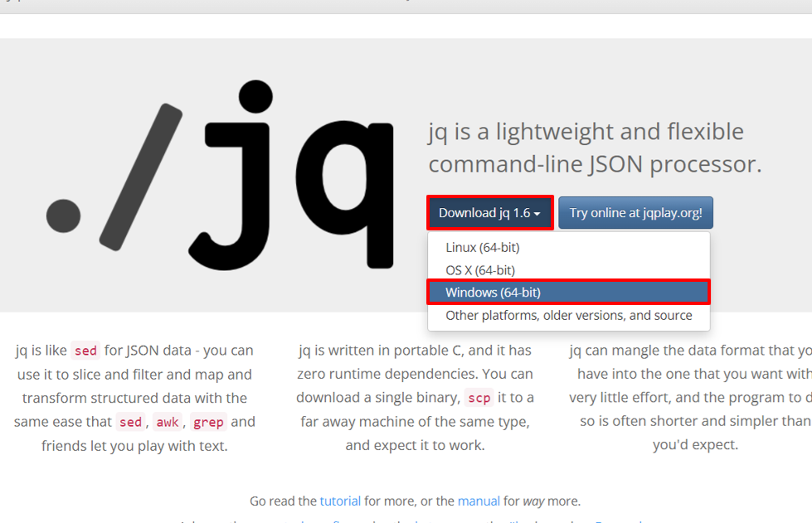
Task: Pick Other platforms, older versions, and source
Action: 568,315
